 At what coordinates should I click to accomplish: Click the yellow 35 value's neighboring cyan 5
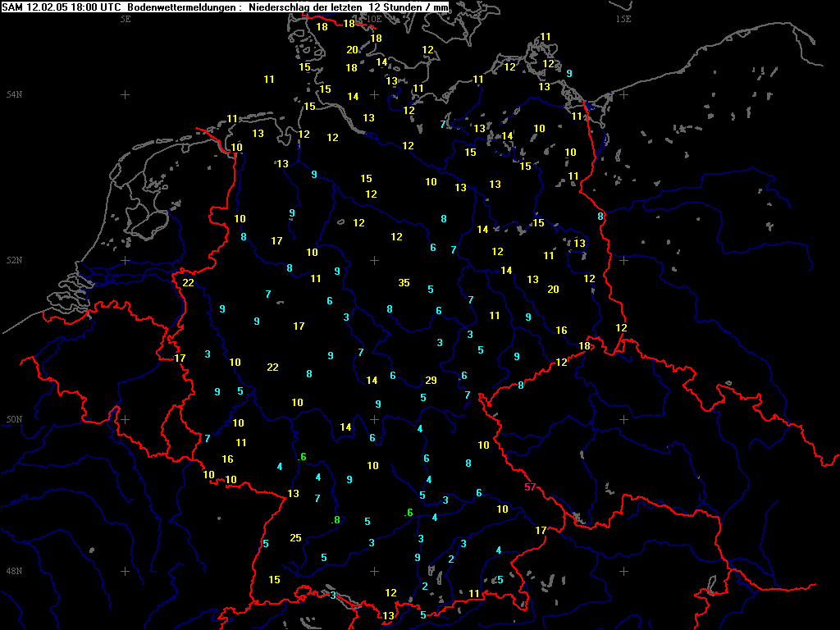[x=431, y=290]
